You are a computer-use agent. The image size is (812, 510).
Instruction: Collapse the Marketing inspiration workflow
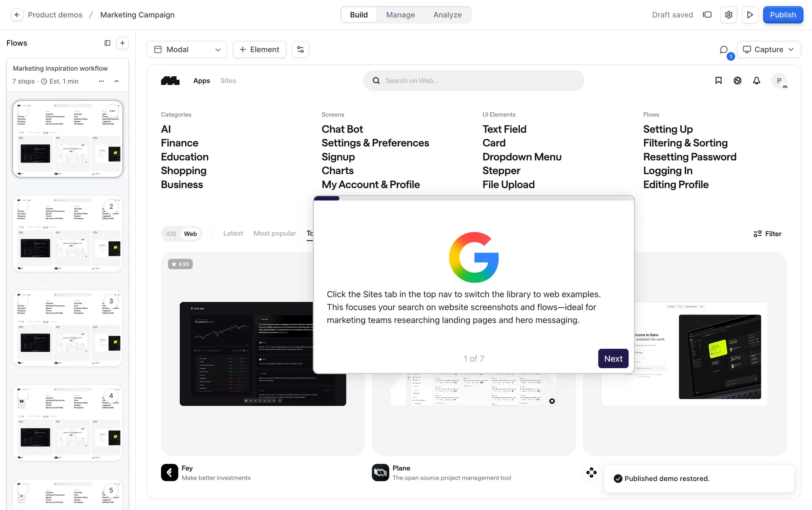pyautogui.click(x=117, y=81)
